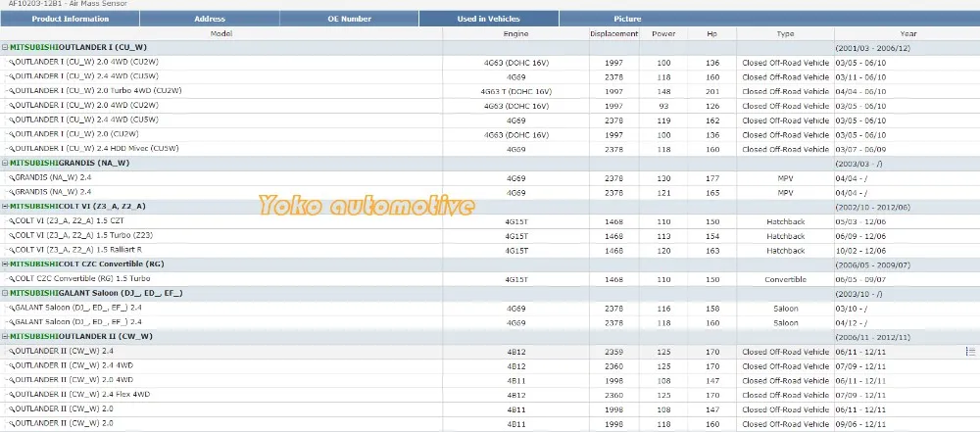Image resolution: width=980 pixels, height=432 pixels.
Task: Open the Product Information tab
Action: click(x=70, y=19)
